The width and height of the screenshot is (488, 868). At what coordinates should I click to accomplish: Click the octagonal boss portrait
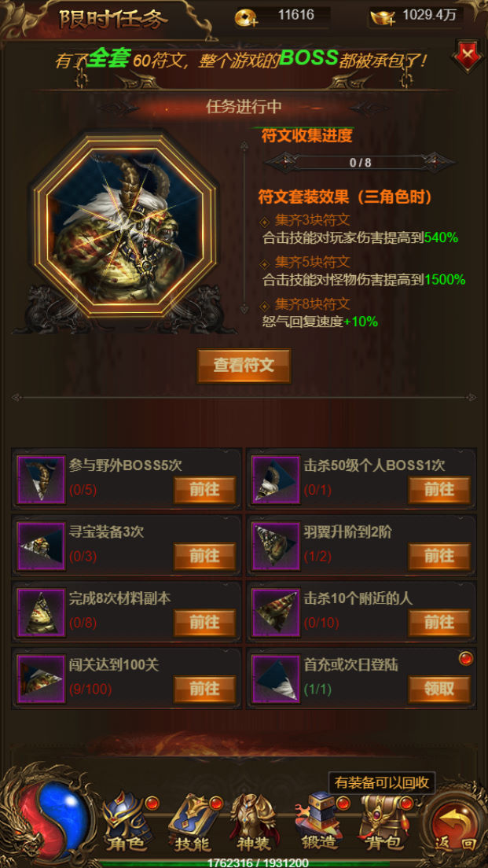coord(124,226)
